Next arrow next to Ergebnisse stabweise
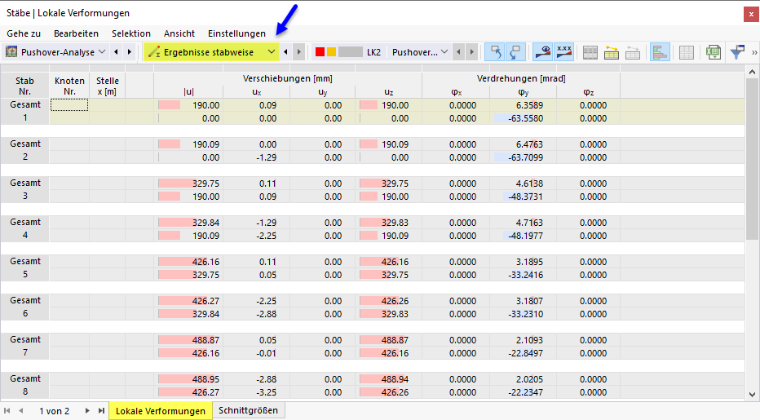This screenshot has height=420, width=760. (x=299, y=52)
